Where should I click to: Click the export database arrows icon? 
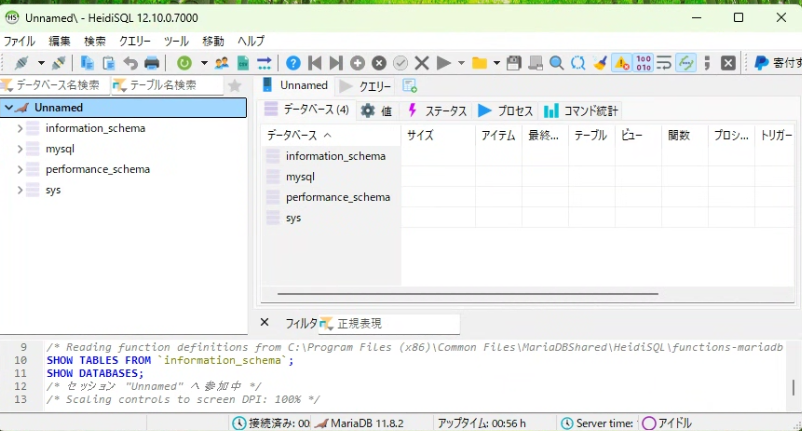(x=264, y=63)
